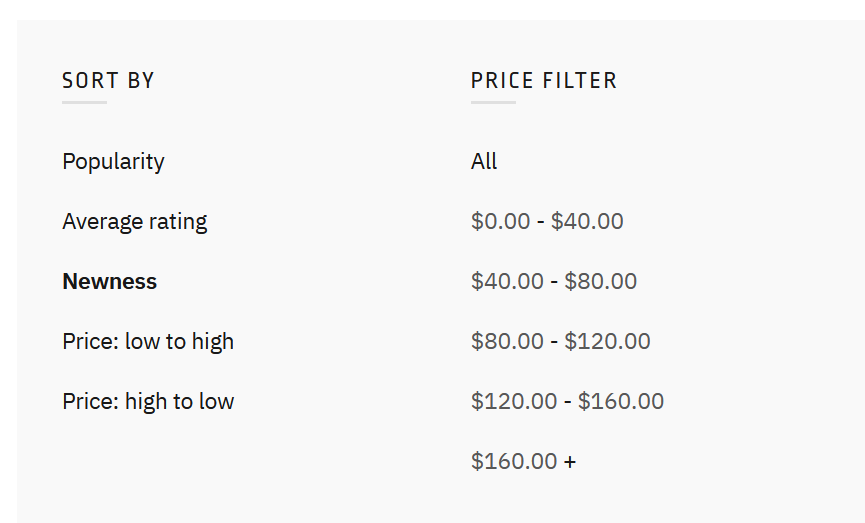
Task: Remove the price restriction by choosing All
Action: 484,162
